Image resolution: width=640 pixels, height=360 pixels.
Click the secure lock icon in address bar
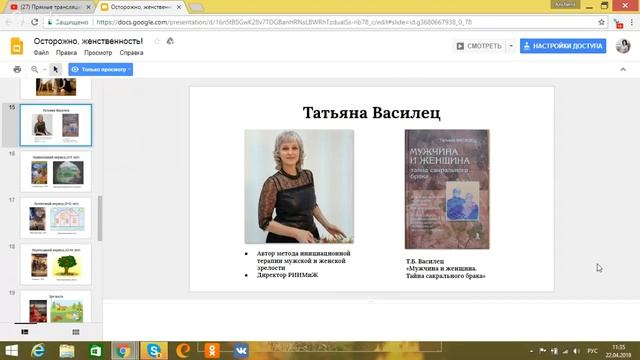coord(50,22)
